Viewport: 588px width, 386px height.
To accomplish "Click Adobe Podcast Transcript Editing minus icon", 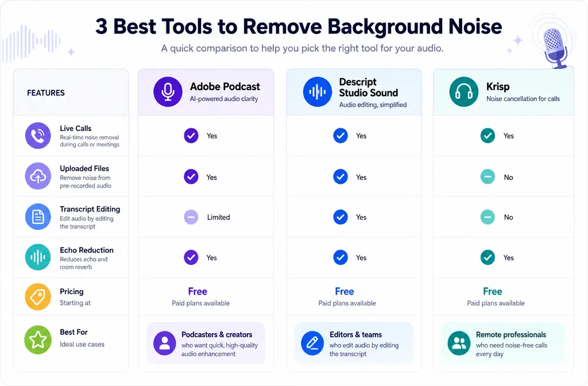I will pyautogui.click(x=191, y=217).
